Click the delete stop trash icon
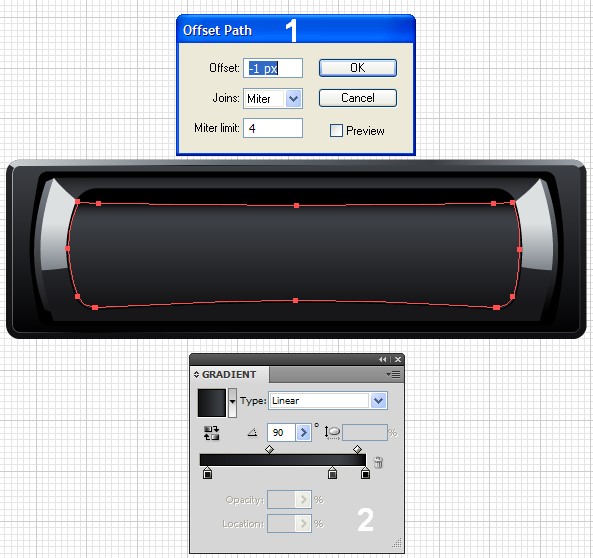 (x=378, y=462)
